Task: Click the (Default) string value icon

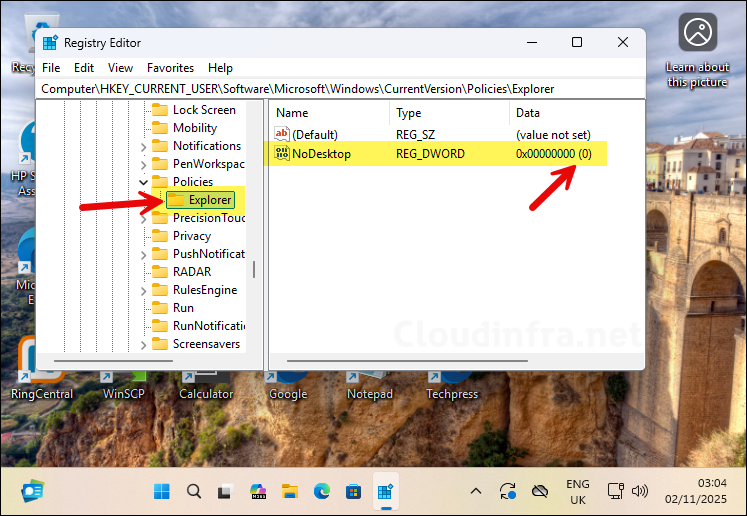Action: point(282,134)
